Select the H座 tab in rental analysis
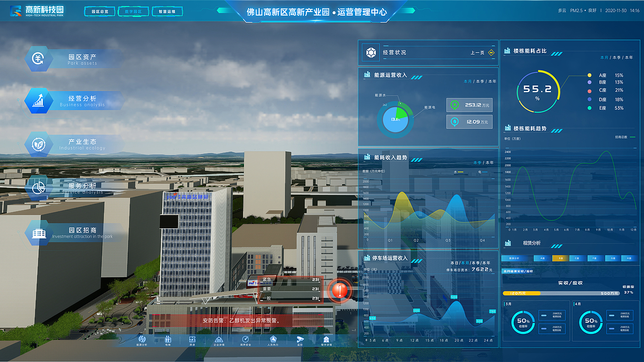This screenshot has width=644, height=362. click(629, 258)
